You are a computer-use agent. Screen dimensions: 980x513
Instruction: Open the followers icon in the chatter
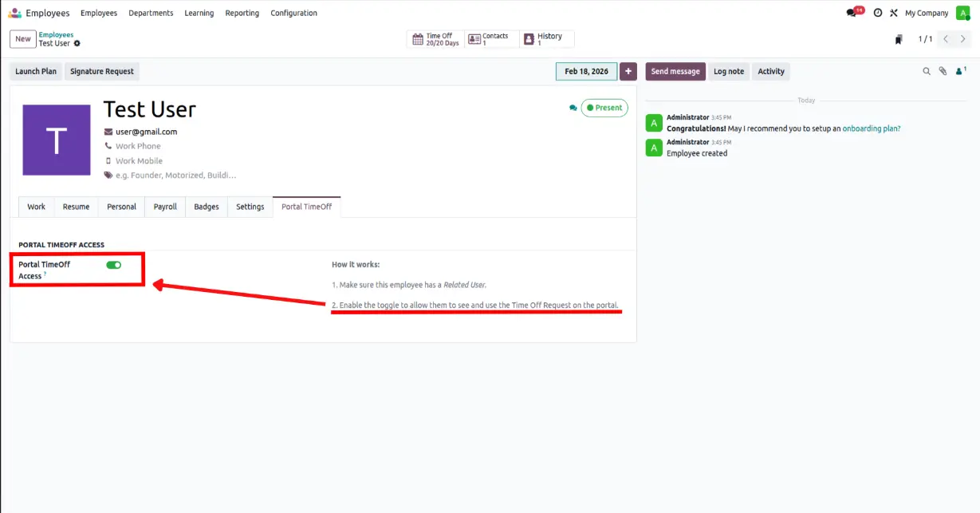(x=961, y=71)
